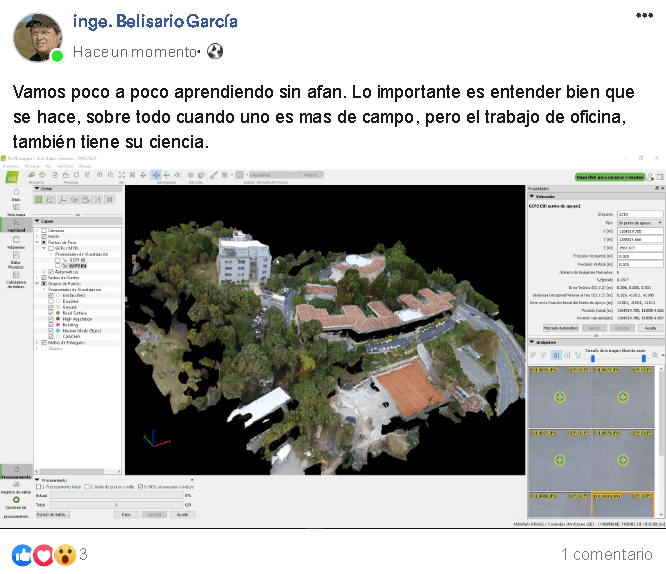Toggle the Automáticos tie points checkbox
Screen dimensions: 666x574
pos(51,271)
